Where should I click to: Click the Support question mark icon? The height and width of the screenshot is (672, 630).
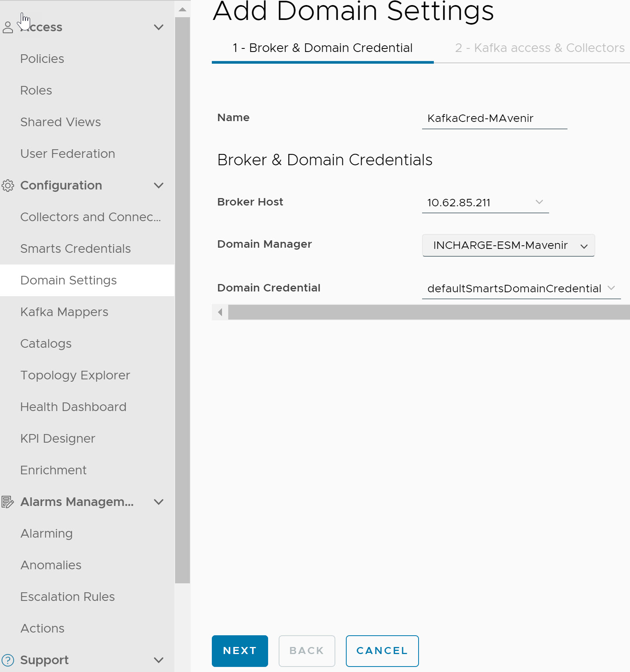[8, 660]
